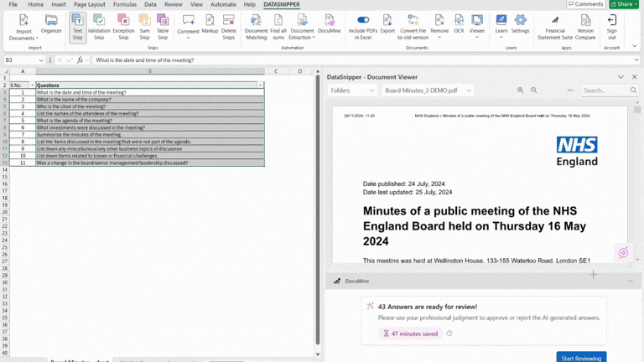This screenshot has height=362, width=644.
Task: Select the Validation Snip tool
Action: point(99,27)
